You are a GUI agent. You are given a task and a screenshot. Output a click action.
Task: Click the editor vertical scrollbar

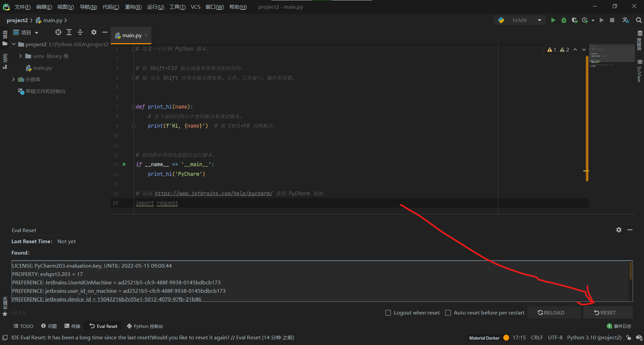point(587,119)
